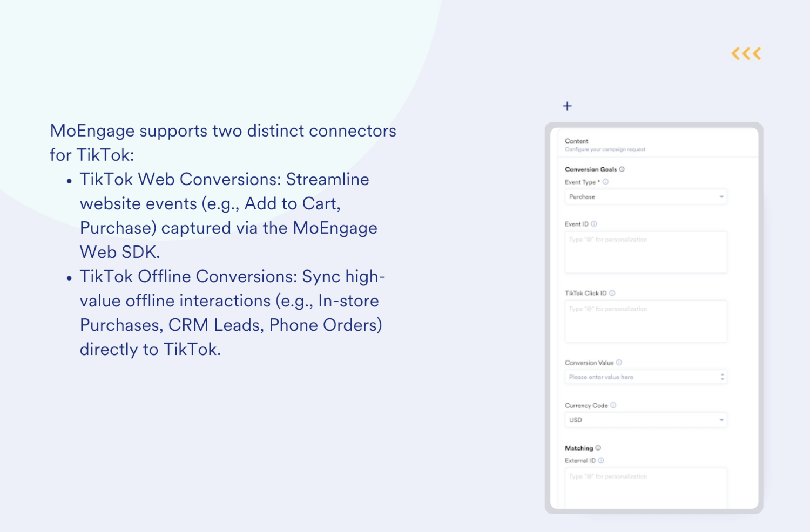
Task: Click the Content section header
Action: (576, 141)
